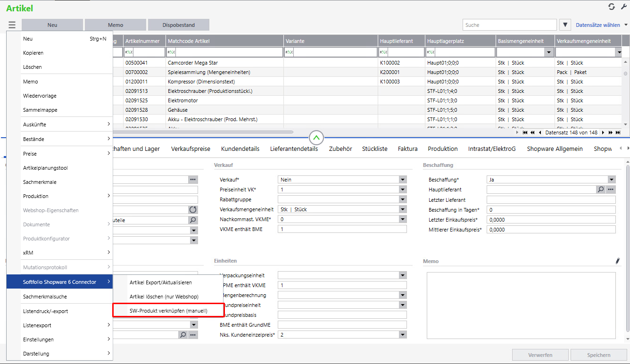The height and width of the screenshot is (364, 630).
Task: Choose Artikel Export/Aktualisieren submenu entry
Action: [161, 282]
